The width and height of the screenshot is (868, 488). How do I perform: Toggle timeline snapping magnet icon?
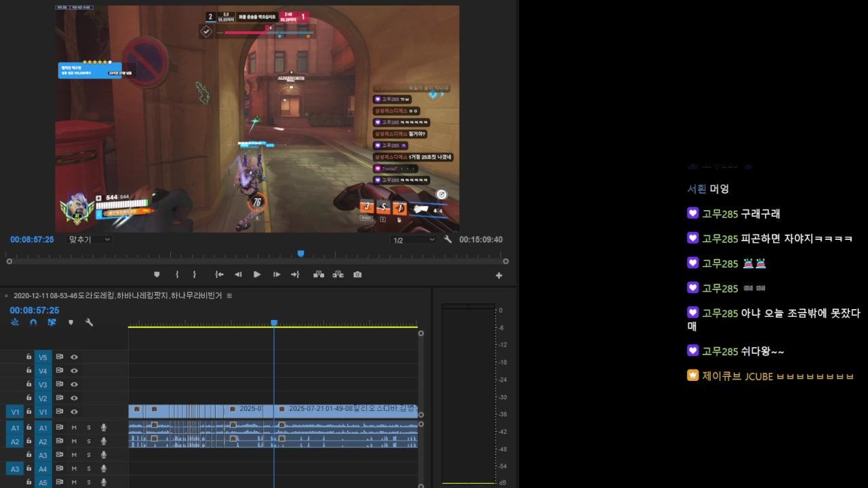click(x=33, y=323)
